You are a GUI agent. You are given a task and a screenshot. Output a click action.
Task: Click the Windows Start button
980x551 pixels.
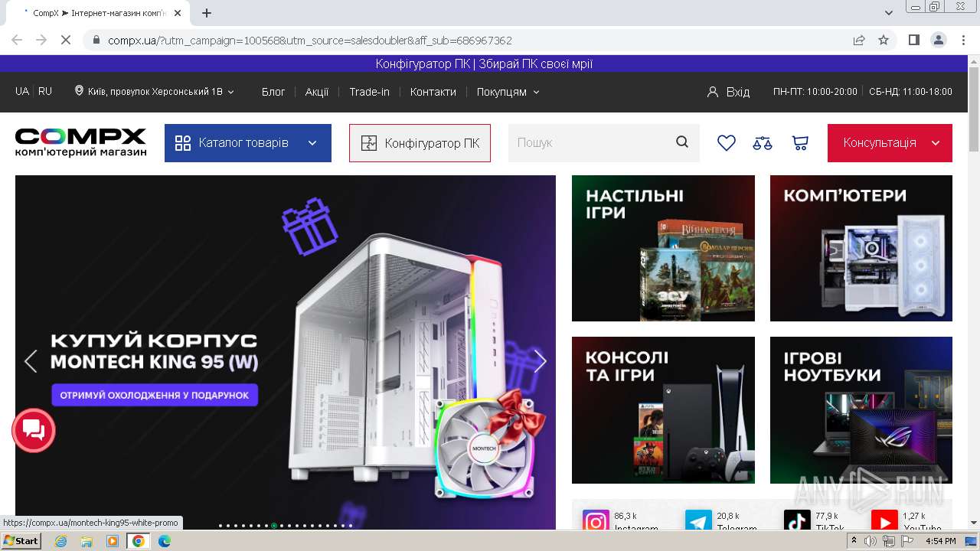pos(21,541)
